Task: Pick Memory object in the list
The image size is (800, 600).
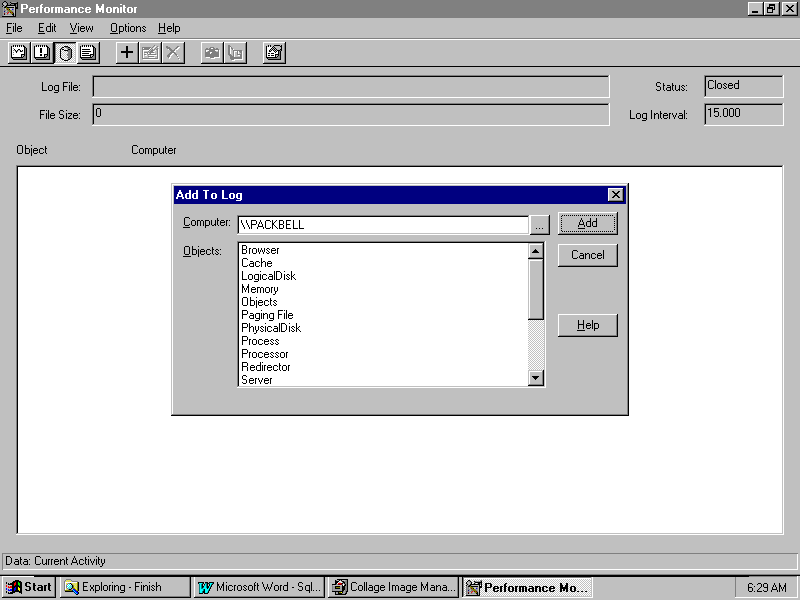Action: point(260,289)
